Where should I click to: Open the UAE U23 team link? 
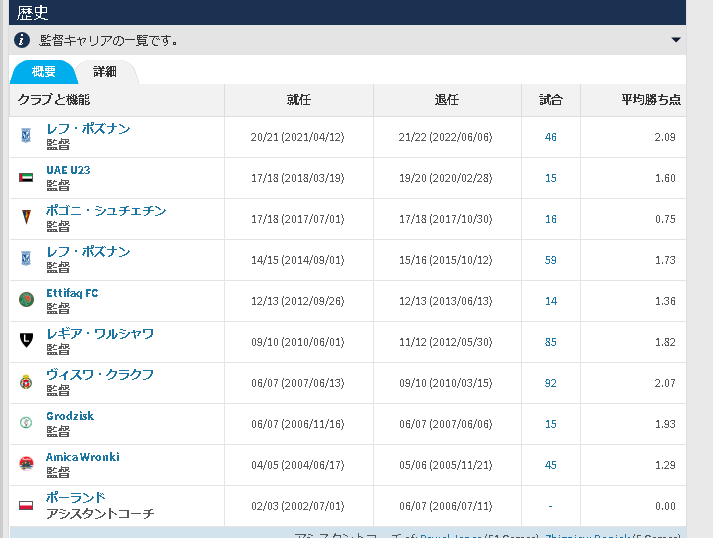pos(68,170)
